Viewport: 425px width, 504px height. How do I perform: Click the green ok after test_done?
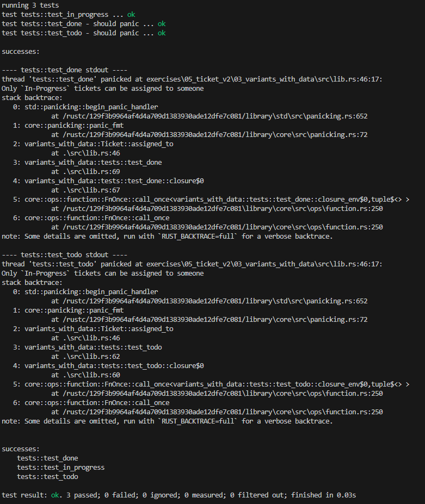tap(162, 24)
